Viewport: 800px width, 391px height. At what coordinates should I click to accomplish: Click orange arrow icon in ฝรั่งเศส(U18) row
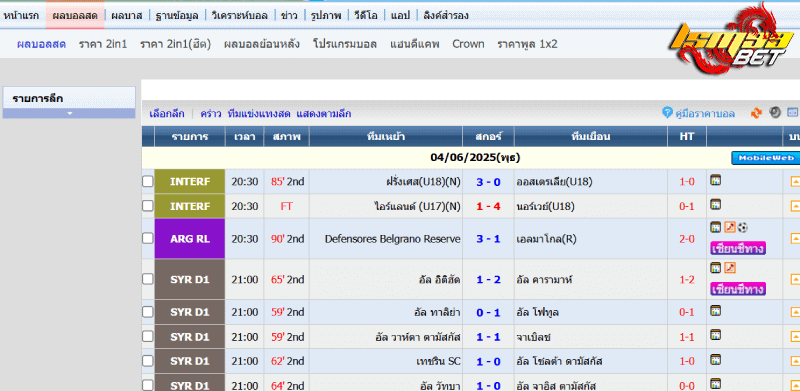point(795,181)
